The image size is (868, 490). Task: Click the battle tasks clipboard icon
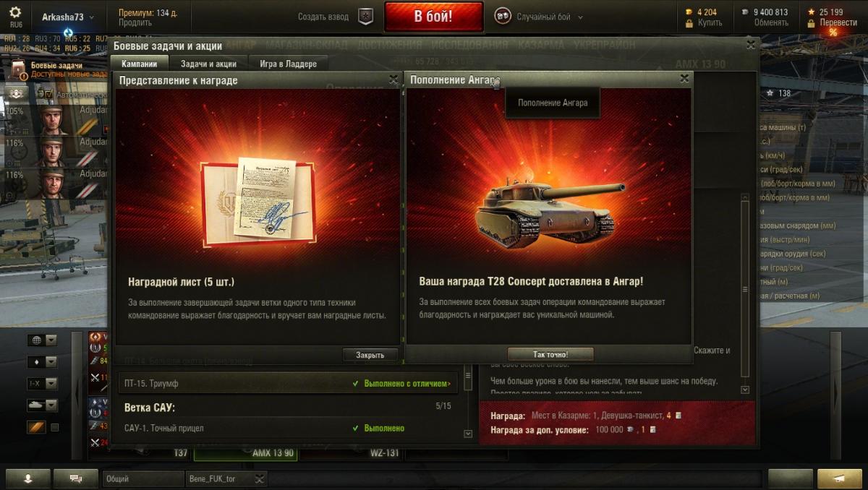(x=18, y=69)
